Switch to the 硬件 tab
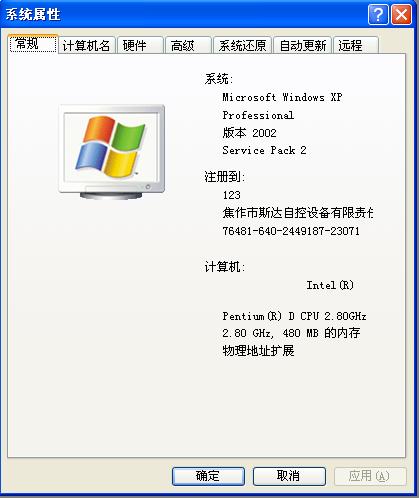 [x=140, y=45]
